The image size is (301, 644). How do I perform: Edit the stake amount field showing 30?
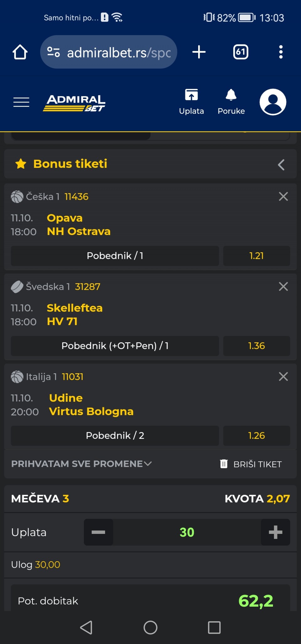187,532
